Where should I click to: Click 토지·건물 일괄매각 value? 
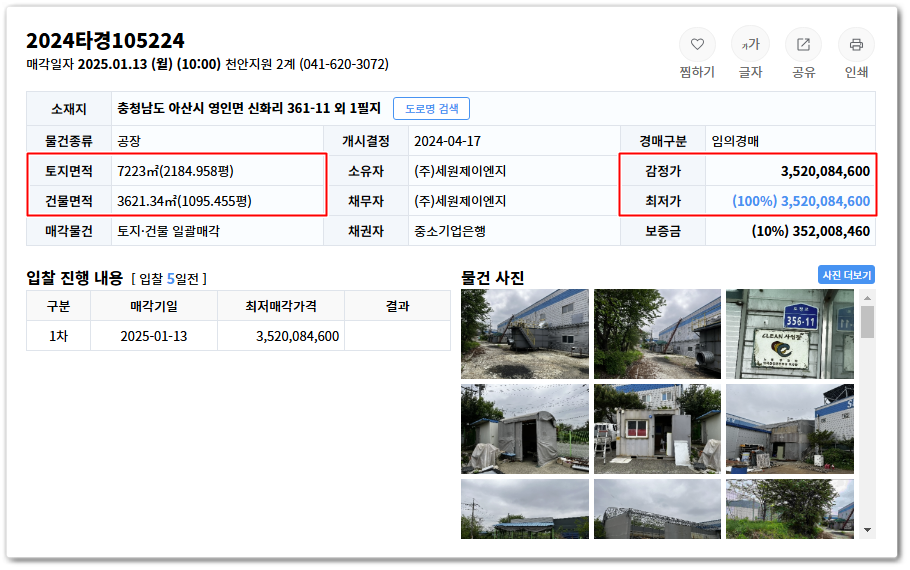point(169,231)
